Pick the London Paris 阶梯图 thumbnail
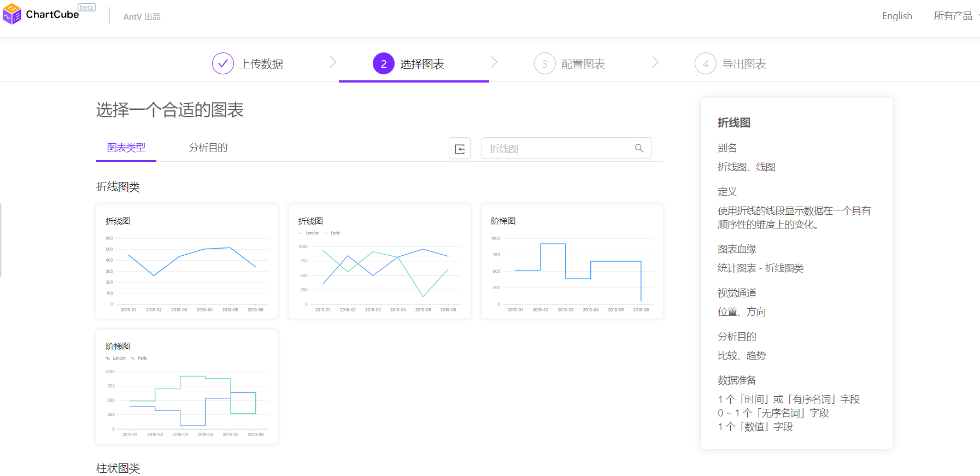This screenshot has height=476, width=980. click(x=187, y=386)
